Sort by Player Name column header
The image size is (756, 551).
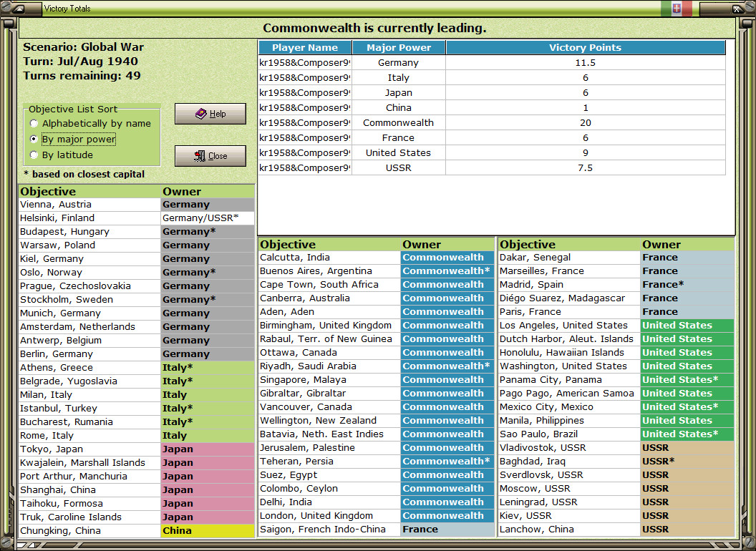coord(305,47)
